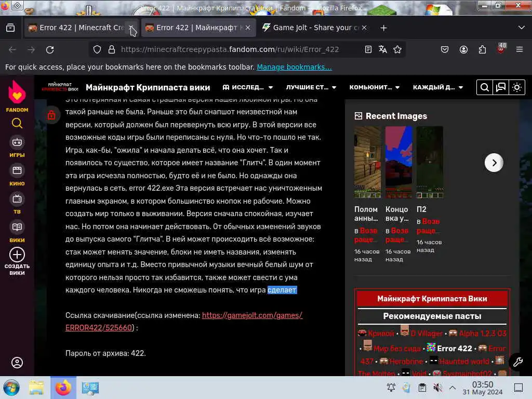This screenshot has height=399, width=532.
Task: Open ТВ section in Fandom sidebar
Action: (17, 204)
